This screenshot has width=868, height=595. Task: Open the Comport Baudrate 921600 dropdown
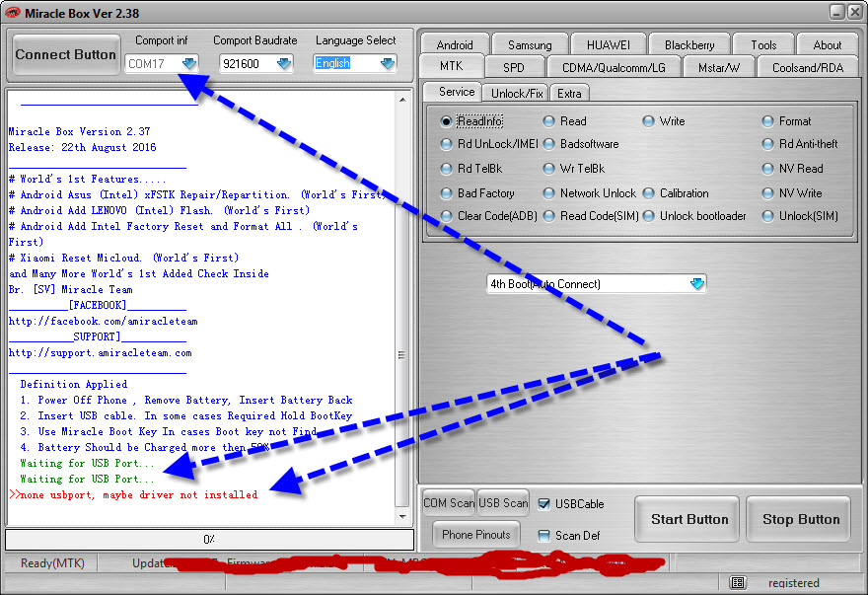tap(284, 64)
